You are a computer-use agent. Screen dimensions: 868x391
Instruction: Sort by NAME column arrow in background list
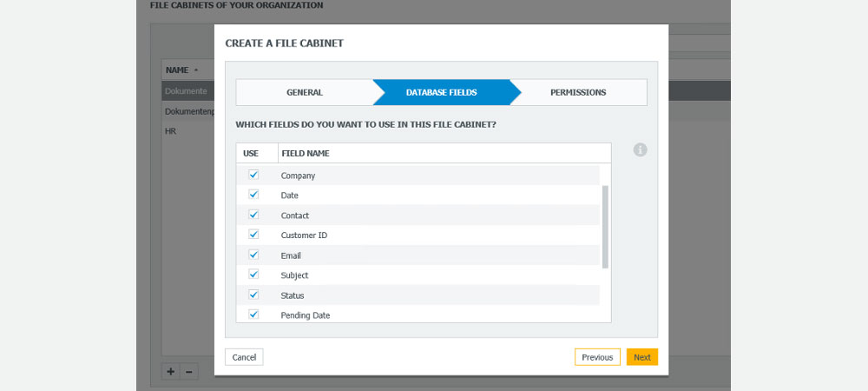(195, 70)
